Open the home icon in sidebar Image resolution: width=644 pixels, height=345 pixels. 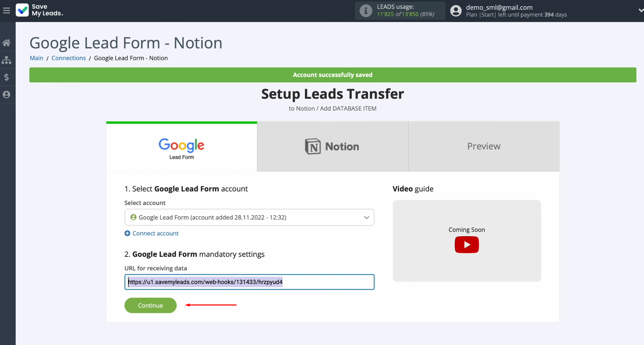click(x=6, y=43)
